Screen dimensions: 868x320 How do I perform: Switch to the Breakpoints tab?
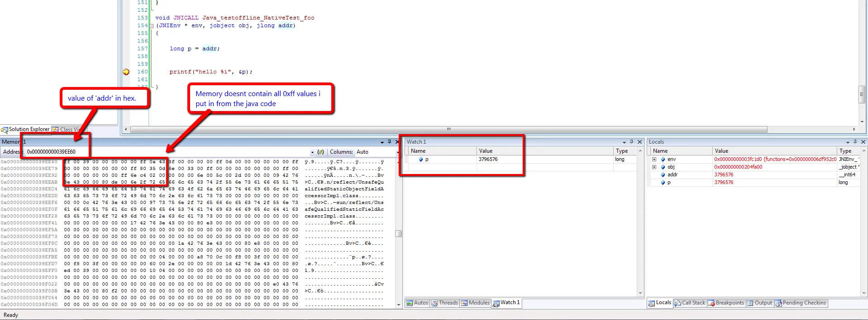725,303
